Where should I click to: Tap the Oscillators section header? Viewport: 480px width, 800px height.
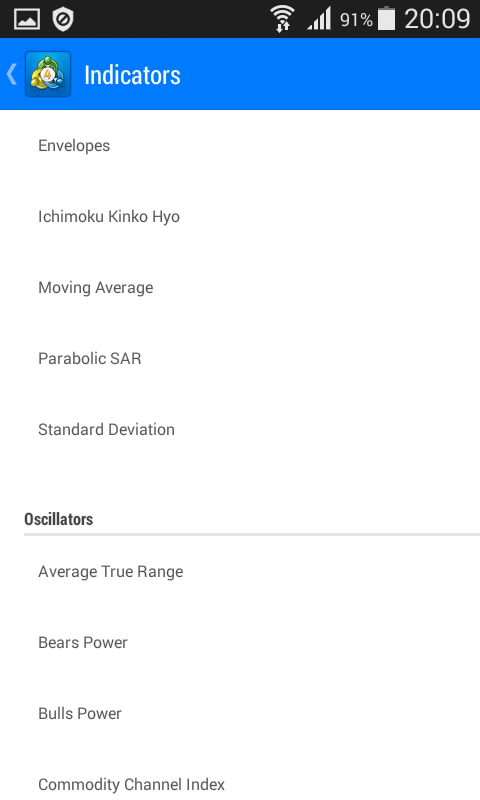tap(59, 519)
